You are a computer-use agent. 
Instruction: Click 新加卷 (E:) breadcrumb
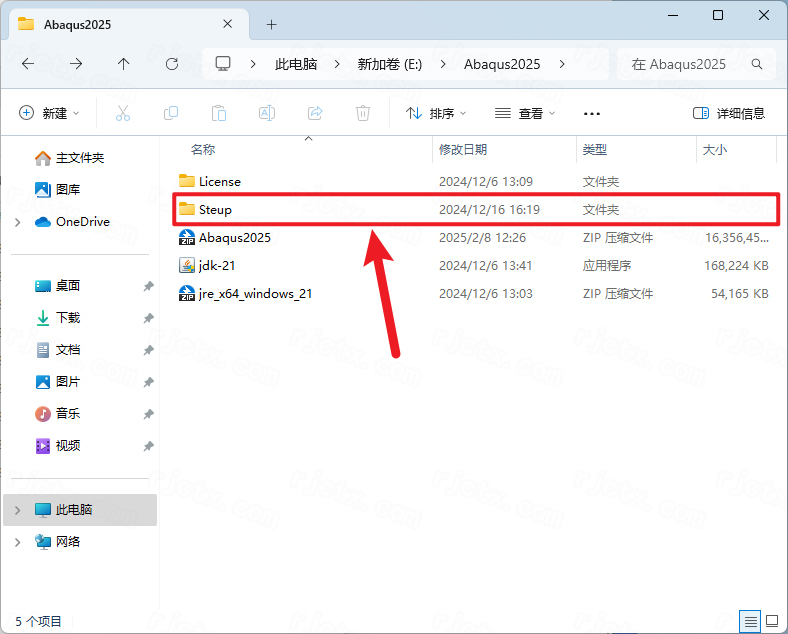click(389, 64)
